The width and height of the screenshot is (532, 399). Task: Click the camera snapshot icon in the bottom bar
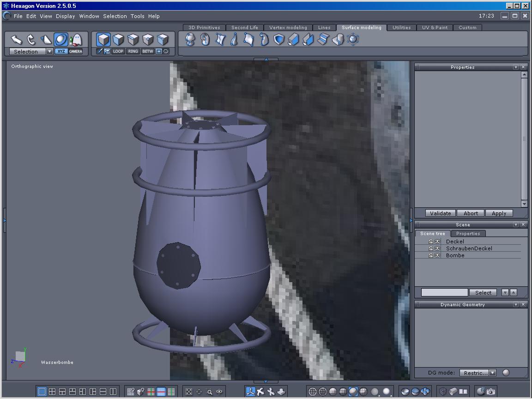(x=490, y=392)
